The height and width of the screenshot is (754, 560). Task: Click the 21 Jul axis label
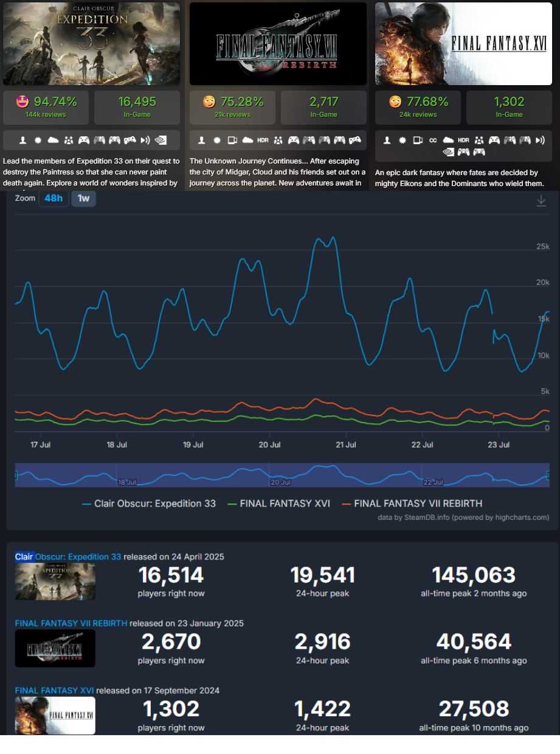[x=346, y=445]
